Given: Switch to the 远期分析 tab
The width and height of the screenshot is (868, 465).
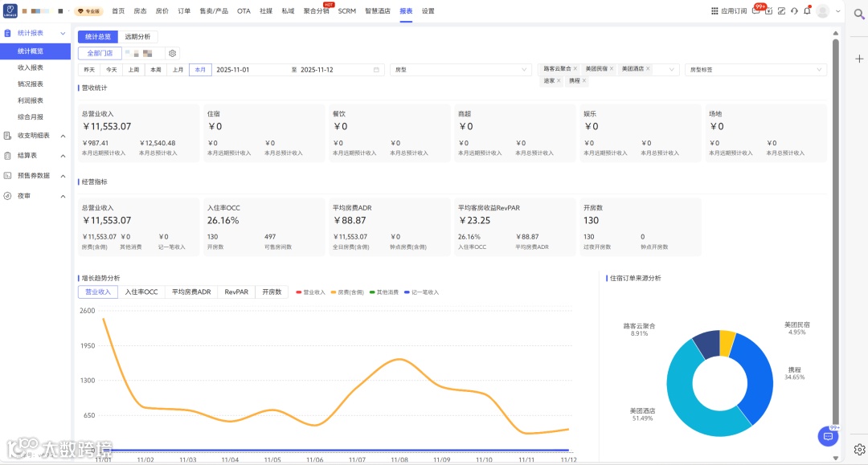Looking at the screenshot, I should pos(137,36).
